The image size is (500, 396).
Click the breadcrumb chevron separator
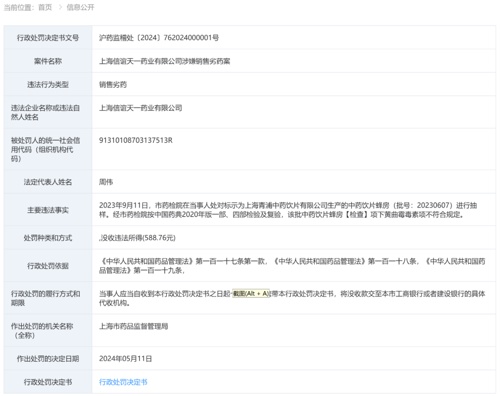tap(60, 7)
